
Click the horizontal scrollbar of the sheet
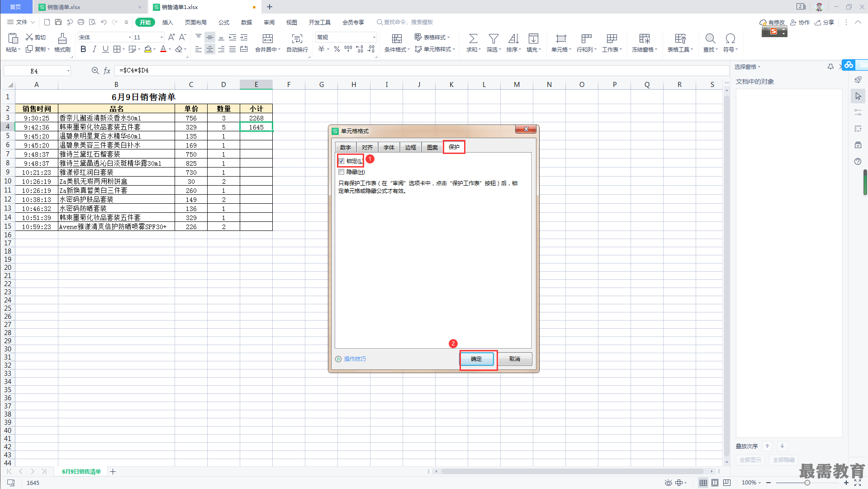click(573, 471)
